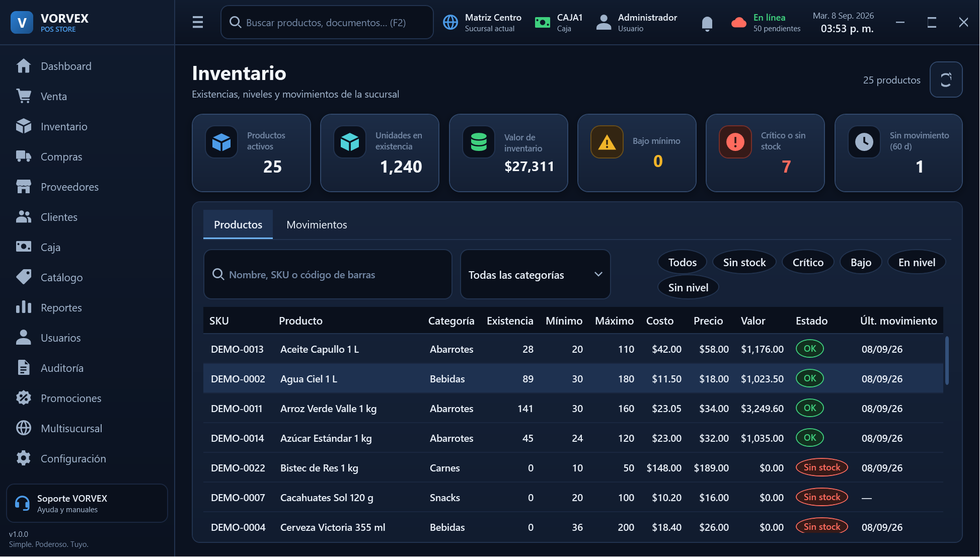
Task: Open the notifications bell
Action: click(x=707, y=23)
